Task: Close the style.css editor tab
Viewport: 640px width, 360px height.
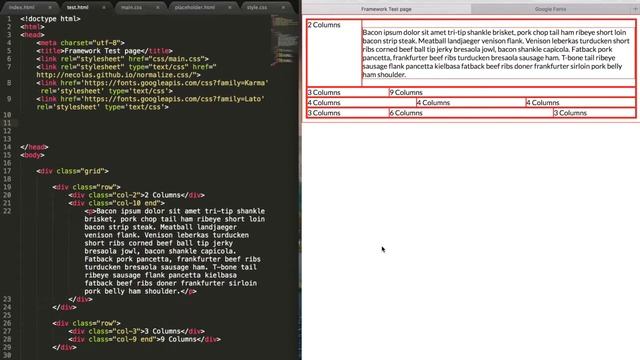Action: point(283,7)
